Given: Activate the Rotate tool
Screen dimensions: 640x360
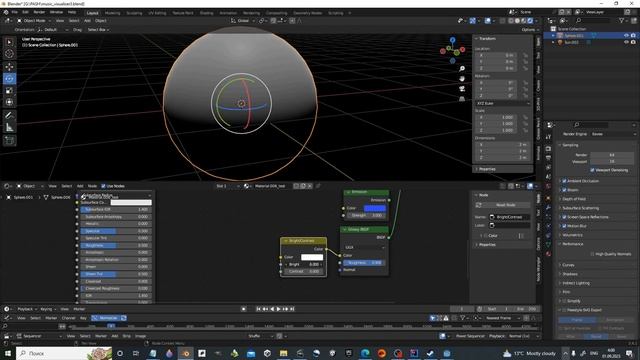Looking at the screenshot, I should click(x=9, y=78).
